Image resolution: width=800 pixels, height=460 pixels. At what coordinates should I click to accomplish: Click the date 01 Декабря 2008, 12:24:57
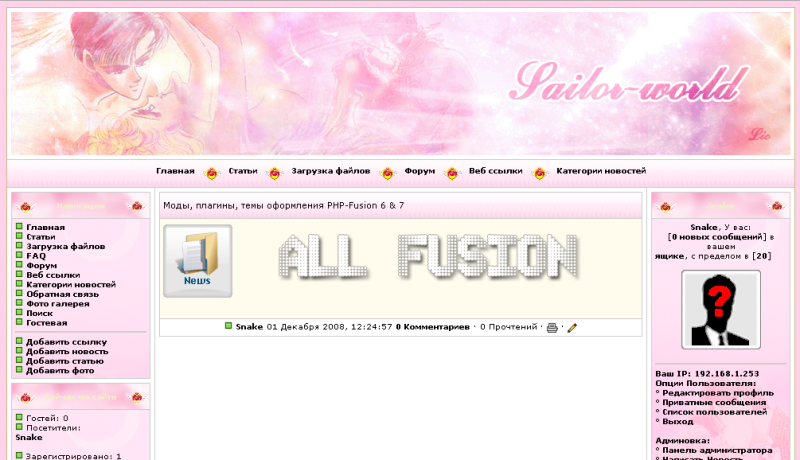point(329,327)
